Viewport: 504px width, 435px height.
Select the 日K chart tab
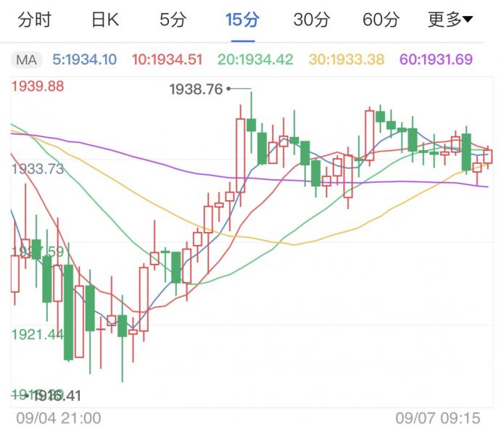pyautogui.click(x=104, y=20)
